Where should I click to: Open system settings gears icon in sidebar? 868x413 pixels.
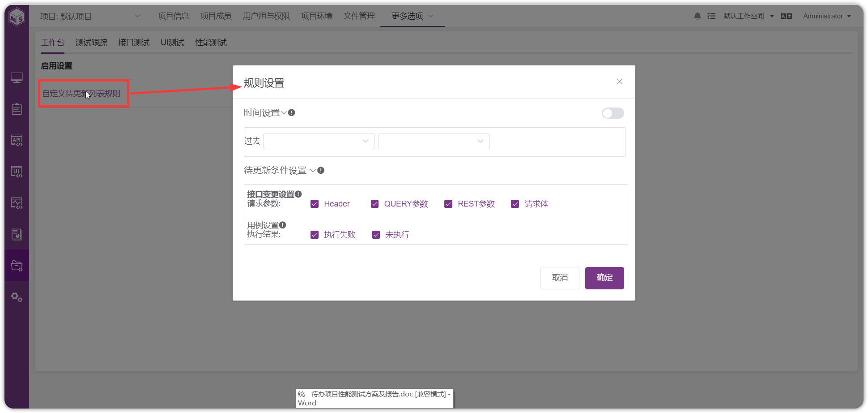[17, 297]
